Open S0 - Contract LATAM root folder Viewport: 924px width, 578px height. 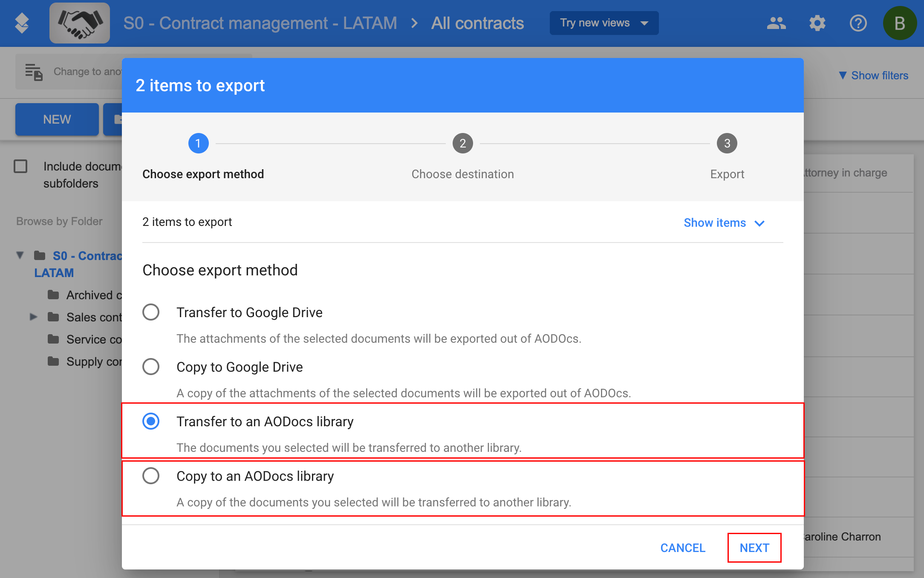[78, 264]
